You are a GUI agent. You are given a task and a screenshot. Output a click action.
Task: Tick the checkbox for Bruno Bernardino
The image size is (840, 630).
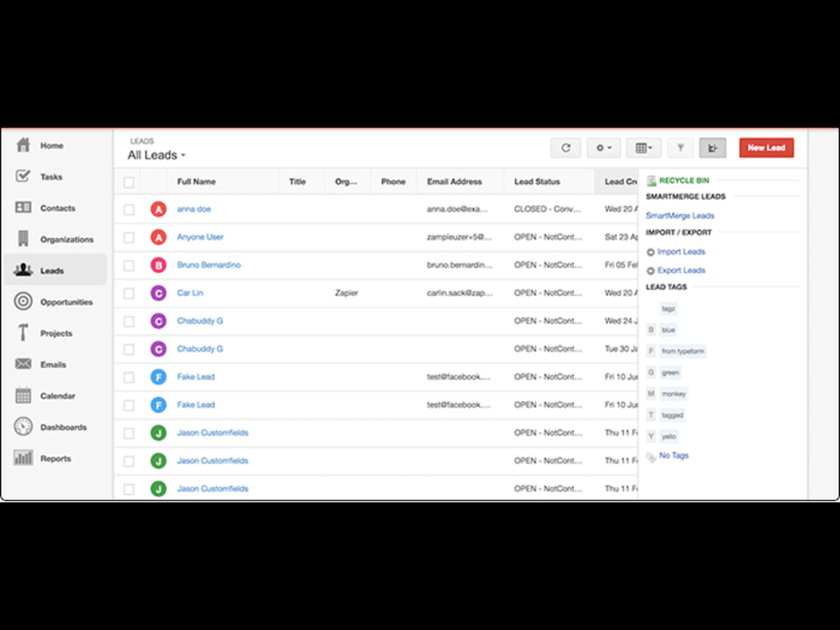(x=129, y=265)
